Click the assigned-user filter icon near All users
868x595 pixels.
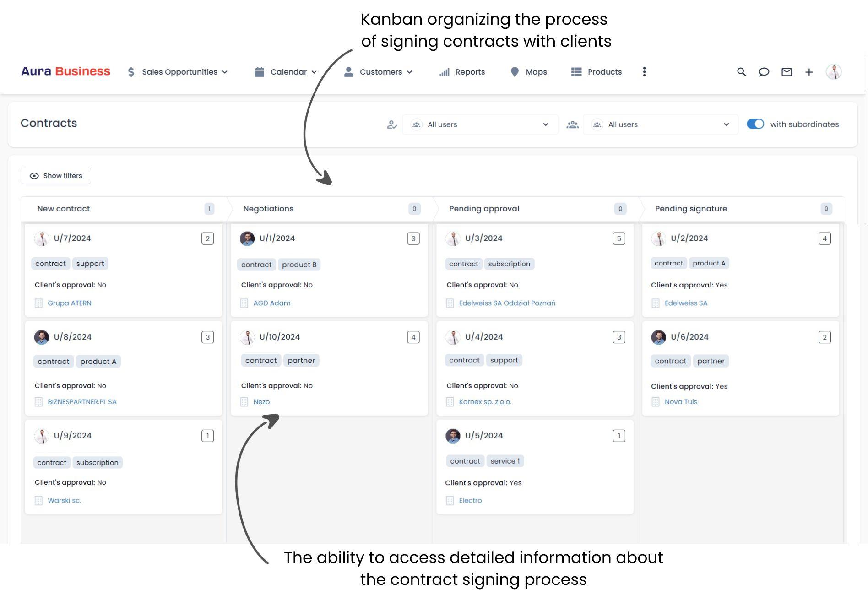click(x=392, y=124)
